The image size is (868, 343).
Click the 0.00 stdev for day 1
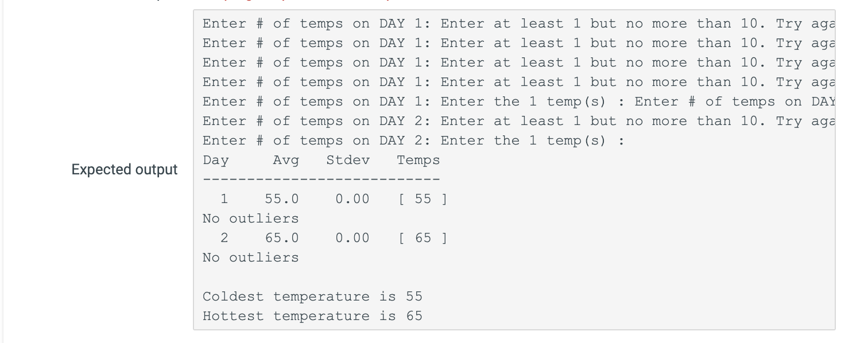[352, 199]
